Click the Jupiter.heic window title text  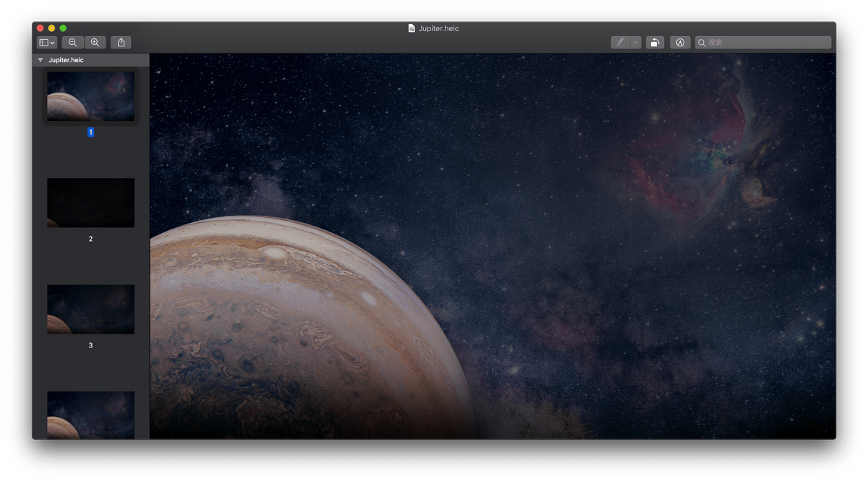coord(438,28)
